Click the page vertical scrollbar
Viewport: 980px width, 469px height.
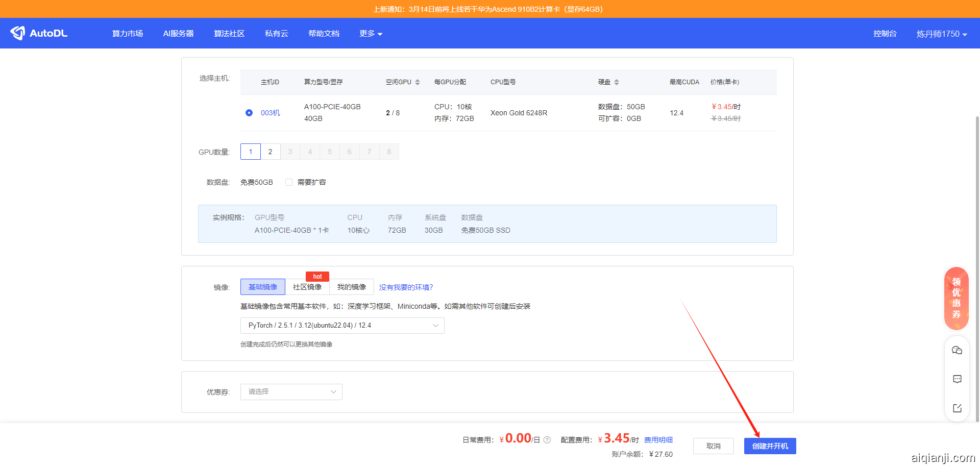click(x=977, y=255)
